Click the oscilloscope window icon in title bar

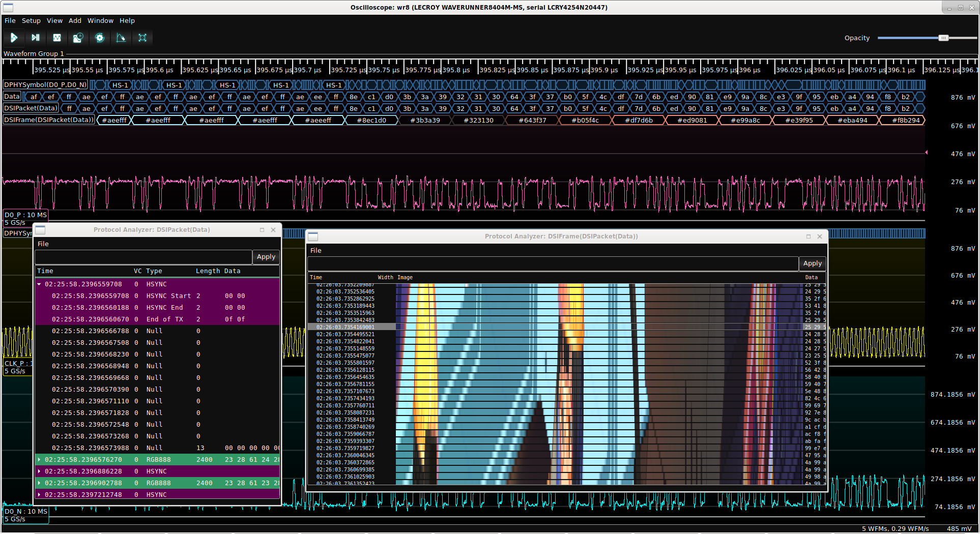click(8, 8)
